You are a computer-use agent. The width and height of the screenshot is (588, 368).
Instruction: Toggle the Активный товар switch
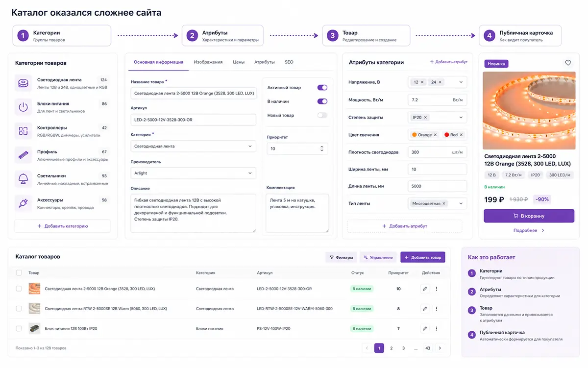(322, 88)
